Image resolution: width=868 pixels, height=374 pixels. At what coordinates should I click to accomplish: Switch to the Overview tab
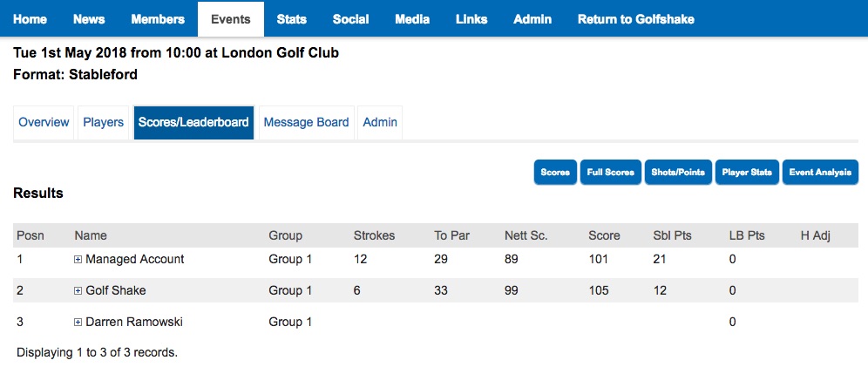(x=44, y=123)
